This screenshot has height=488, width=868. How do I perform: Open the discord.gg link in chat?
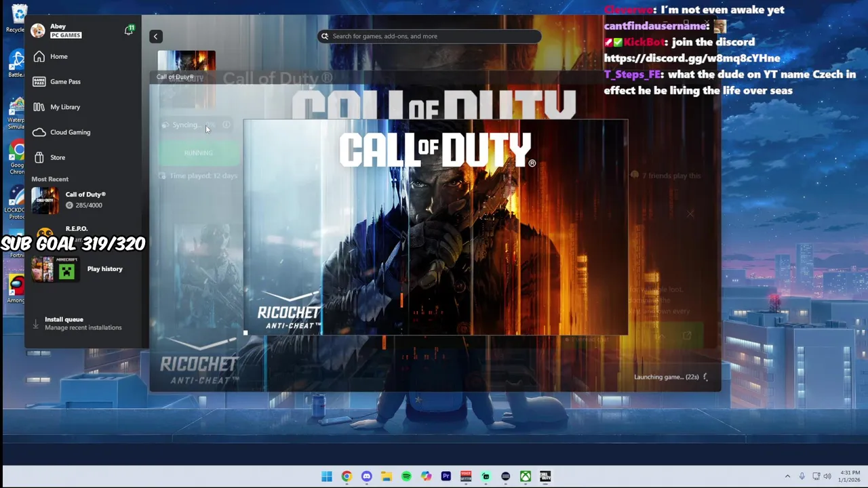point(692,58)
